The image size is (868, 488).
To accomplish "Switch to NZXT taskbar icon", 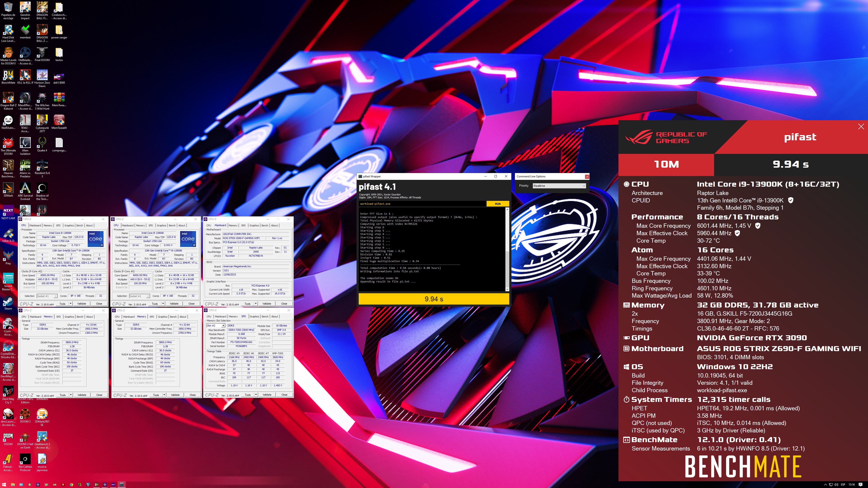I will click(x=113, y=485).
